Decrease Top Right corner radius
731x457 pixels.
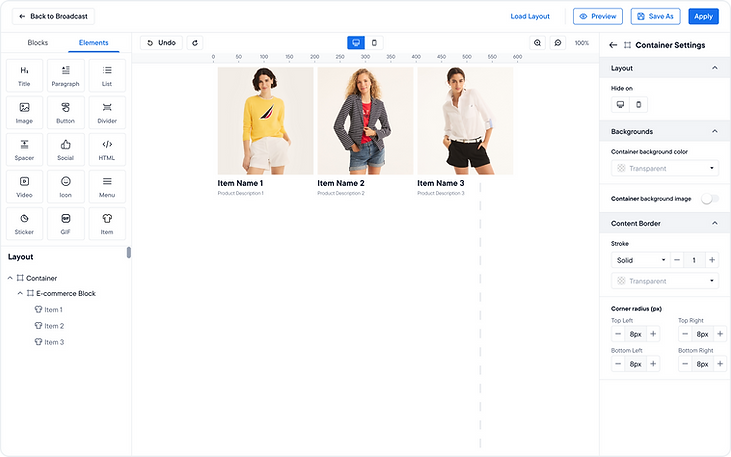pos(685,334)
